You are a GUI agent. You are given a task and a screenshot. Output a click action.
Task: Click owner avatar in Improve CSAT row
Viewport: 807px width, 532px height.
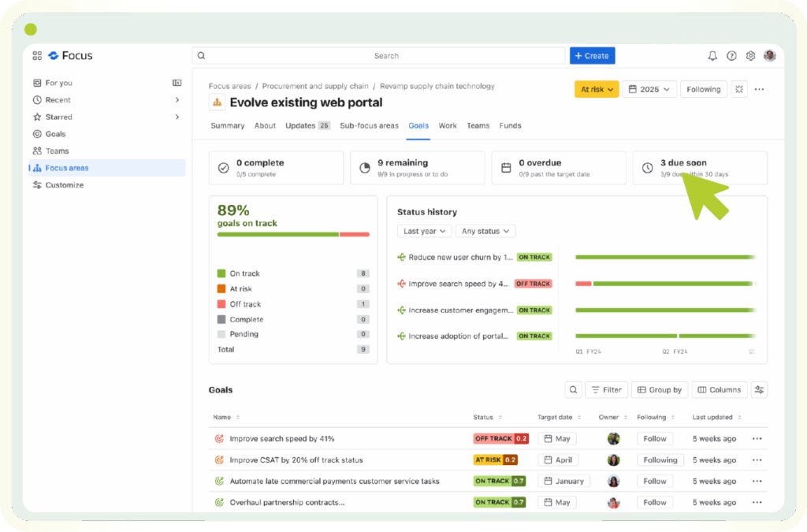click(613, 460)
